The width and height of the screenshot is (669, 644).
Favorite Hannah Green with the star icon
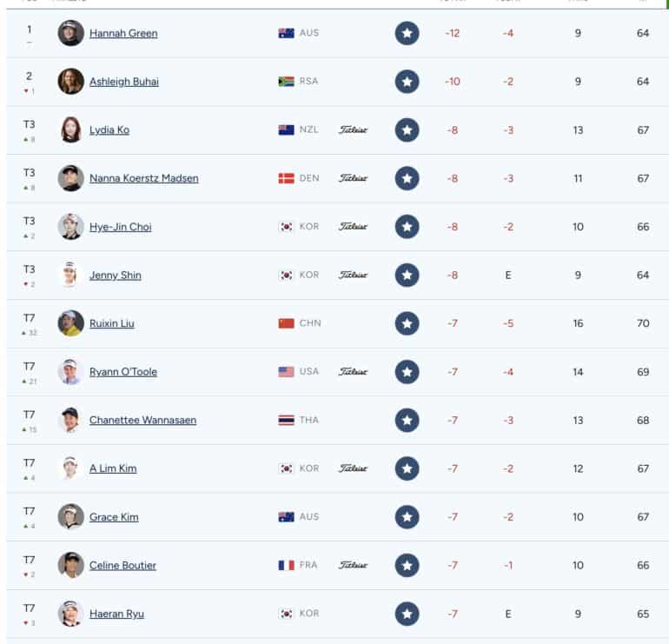coord(407,33)
